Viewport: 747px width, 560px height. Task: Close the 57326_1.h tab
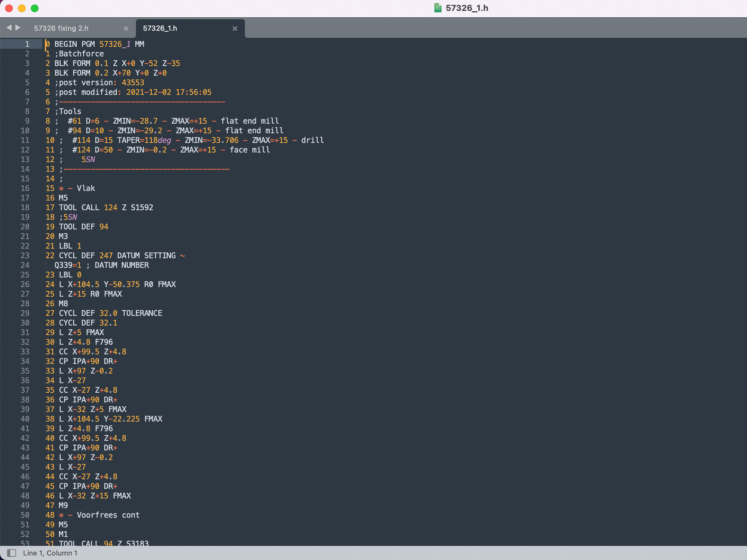point(235,29)
